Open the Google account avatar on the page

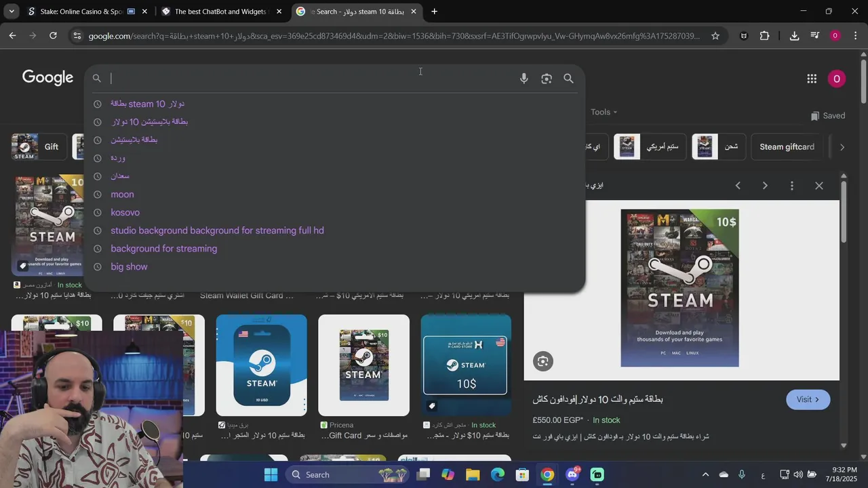click(x=836, y=79)
